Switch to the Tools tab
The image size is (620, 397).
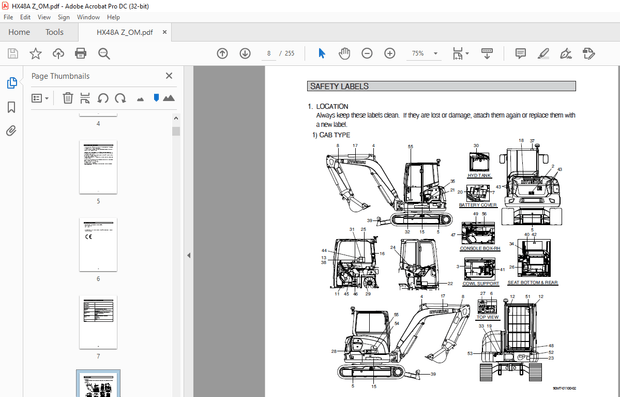(54, 32)
